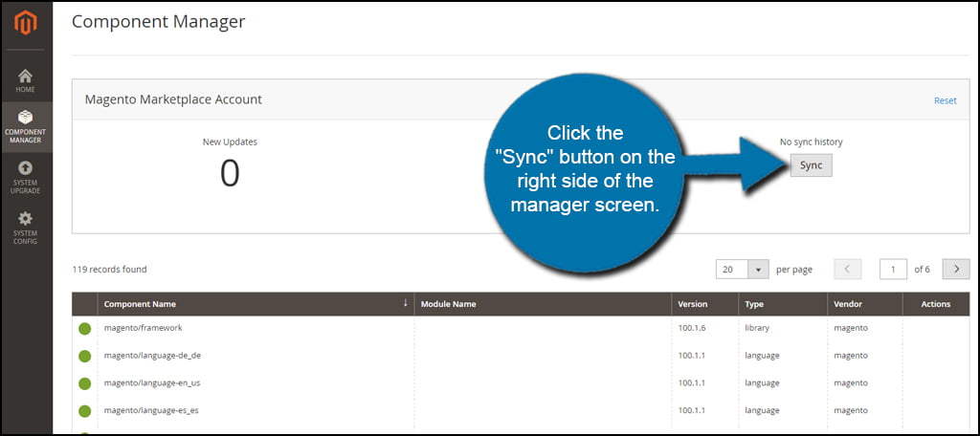
Task: Click the version cell of magento/language-en_us
Action: (x=692, y=382)
